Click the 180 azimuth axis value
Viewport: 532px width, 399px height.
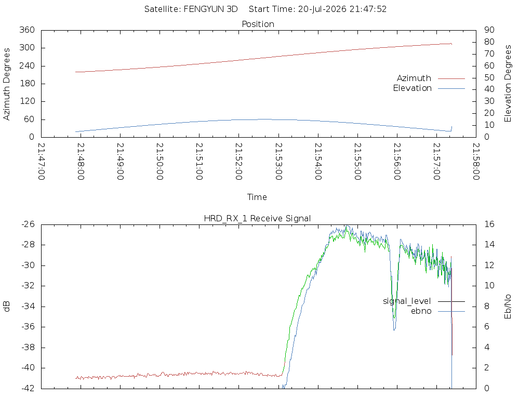click(27, 84)
